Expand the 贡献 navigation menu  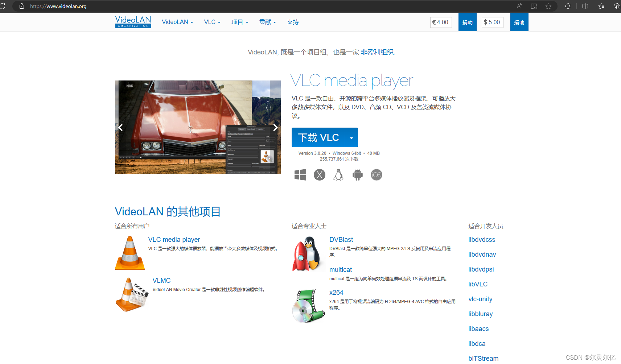pos(268,22)
